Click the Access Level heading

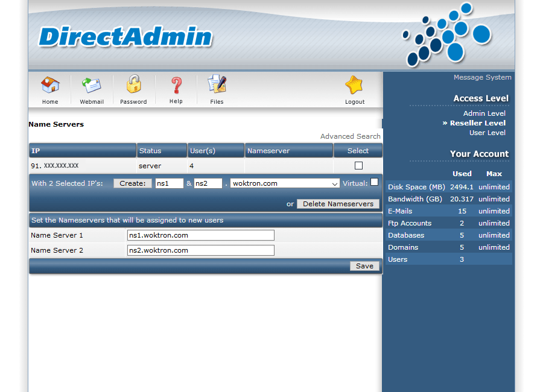(481, 98)
